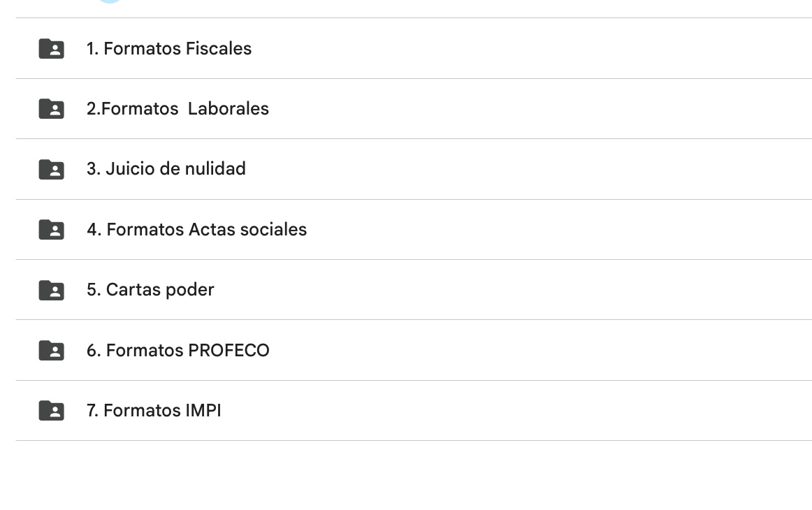This screenshot has height=510, width=812.
Task: Select the row for 7. Formatos IMPI
Action: [419, 410]
